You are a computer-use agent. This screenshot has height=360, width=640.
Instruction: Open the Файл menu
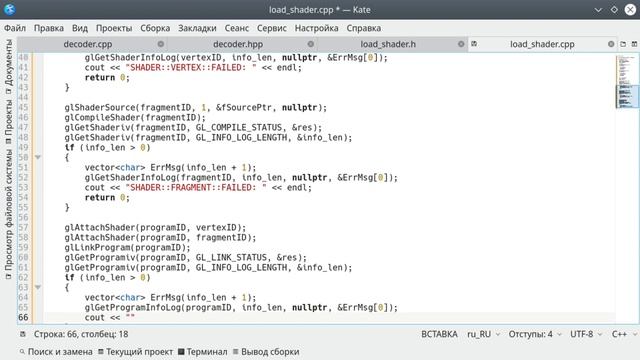click(x=15, y=28)
